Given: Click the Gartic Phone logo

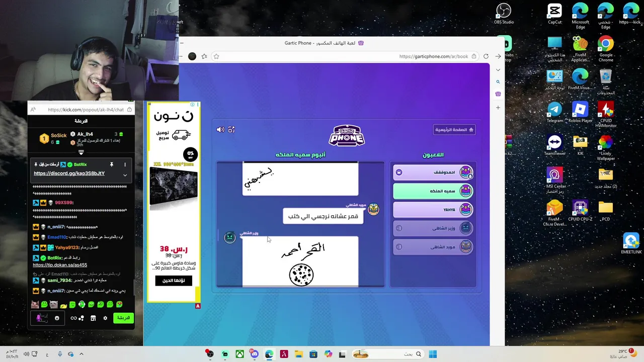Looking at the screenshot, I should (347, 135).
